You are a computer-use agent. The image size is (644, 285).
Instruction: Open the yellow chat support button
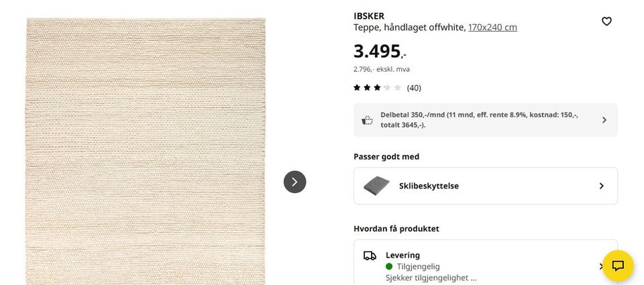[618, 266]
